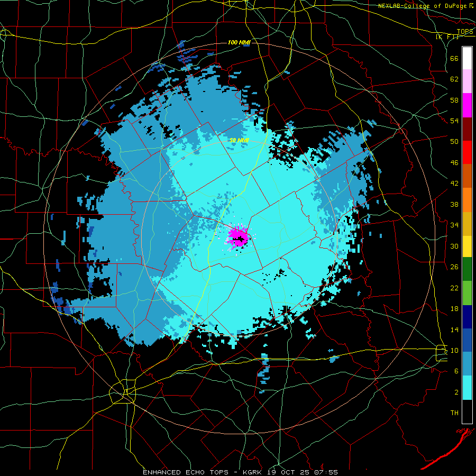
Task: Select the bright red legend swatch
Action: tap(467, 152)
